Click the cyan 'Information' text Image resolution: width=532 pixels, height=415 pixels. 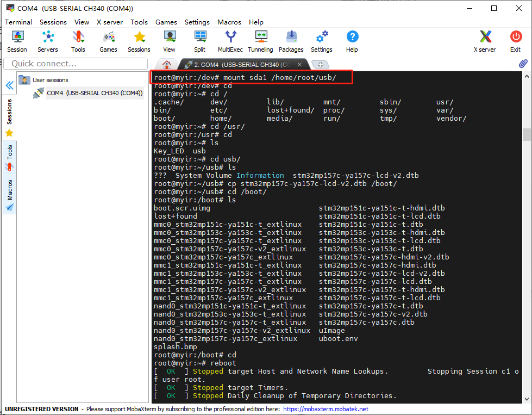coord(260,176)
